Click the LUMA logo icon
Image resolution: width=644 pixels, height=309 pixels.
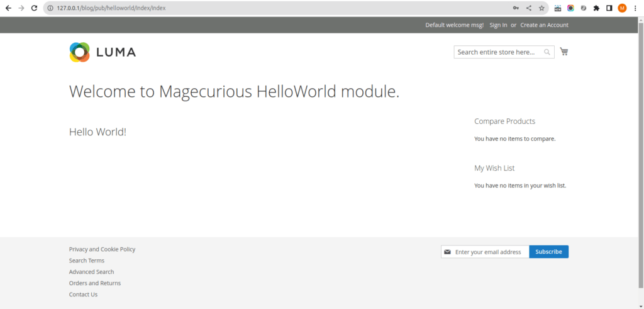point(80,52)
